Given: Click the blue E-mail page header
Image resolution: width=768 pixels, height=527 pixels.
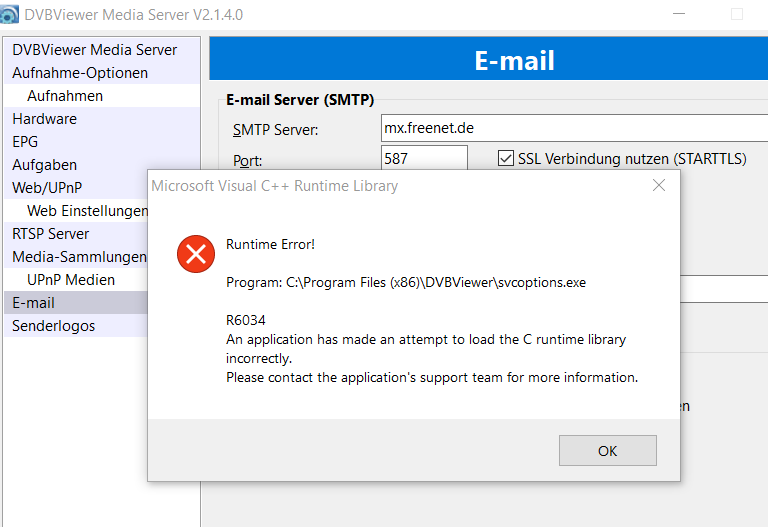Looking at the screenshot, I should (x=489, y=59).
